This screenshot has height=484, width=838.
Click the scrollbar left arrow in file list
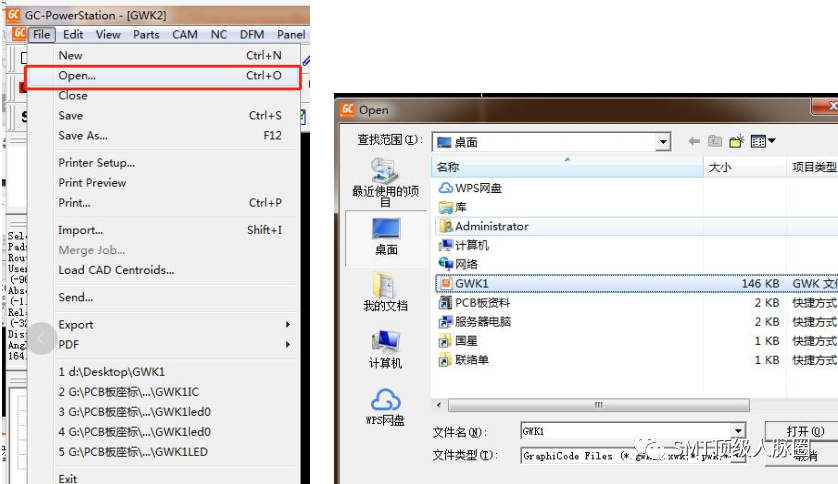pyautogui.click(x=439, y=405)
